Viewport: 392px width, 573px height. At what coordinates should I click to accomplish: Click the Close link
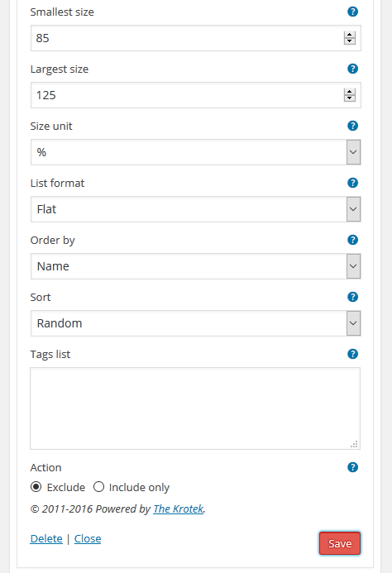(88, 538)
